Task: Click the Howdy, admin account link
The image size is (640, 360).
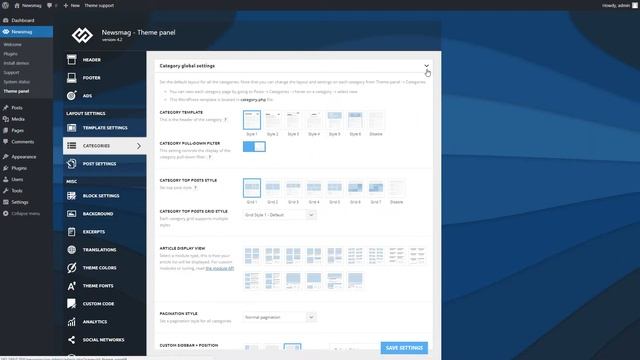Action: (x=619, y=5)
